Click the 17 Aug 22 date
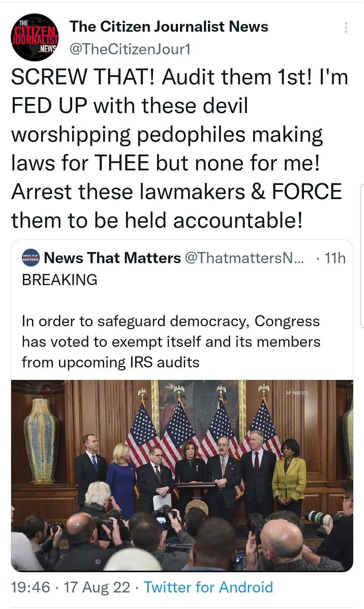 click(x=97, y=587)
